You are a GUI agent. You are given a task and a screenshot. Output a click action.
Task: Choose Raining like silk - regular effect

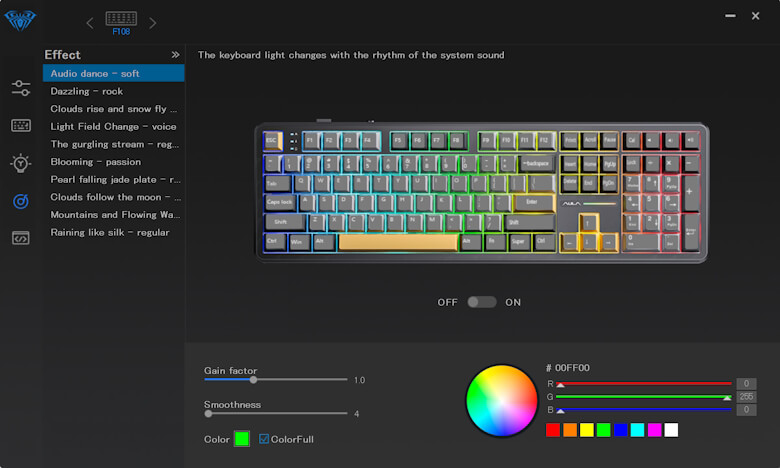[x=110, y=232]
